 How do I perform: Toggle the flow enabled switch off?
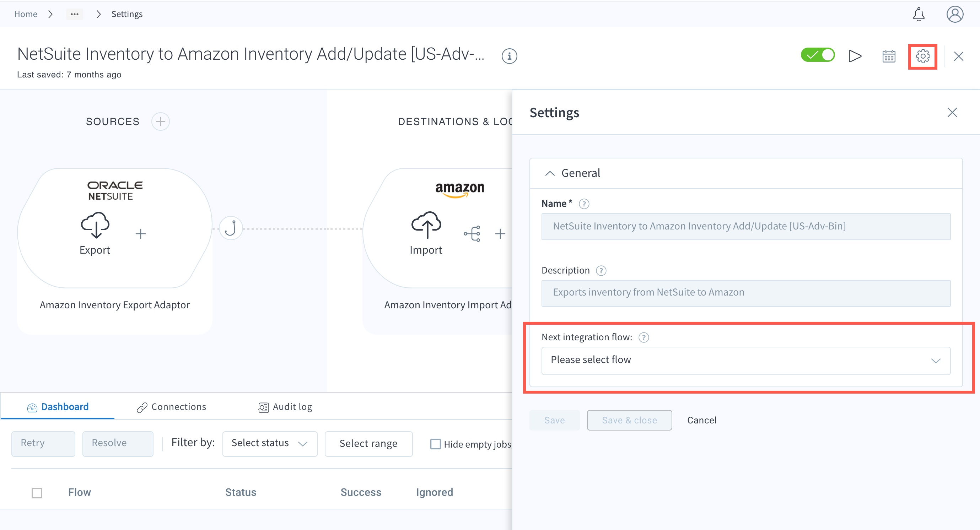click(x=817, y=55)
